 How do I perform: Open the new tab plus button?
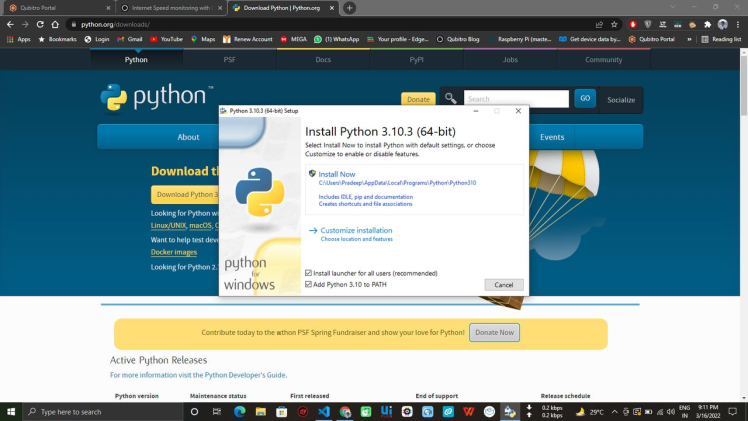pos(349,8)
